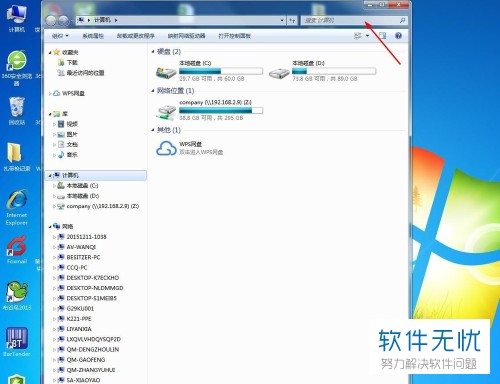
Task: Select network computer DESKTOP-K7ECKHO
Action: coord(88,278)
